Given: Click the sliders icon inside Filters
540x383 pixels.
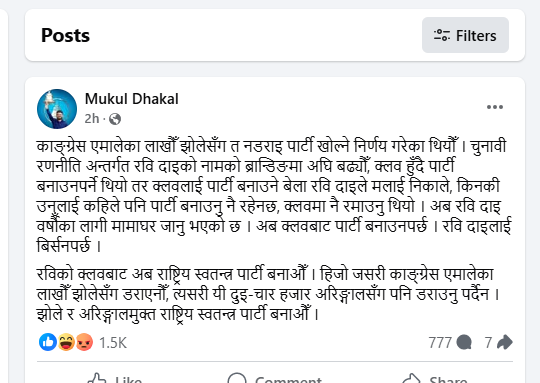Looking at the screenshot, I should point(442,35).
